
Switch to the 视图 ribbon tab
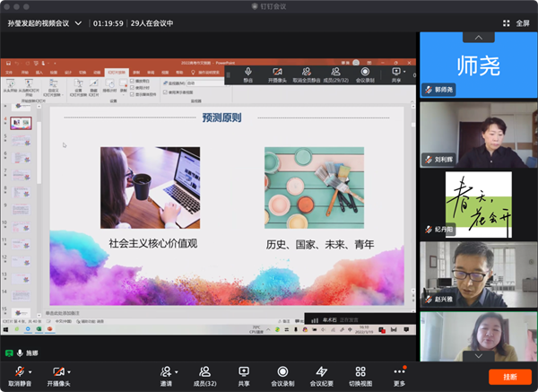click(x=165, y=73)
